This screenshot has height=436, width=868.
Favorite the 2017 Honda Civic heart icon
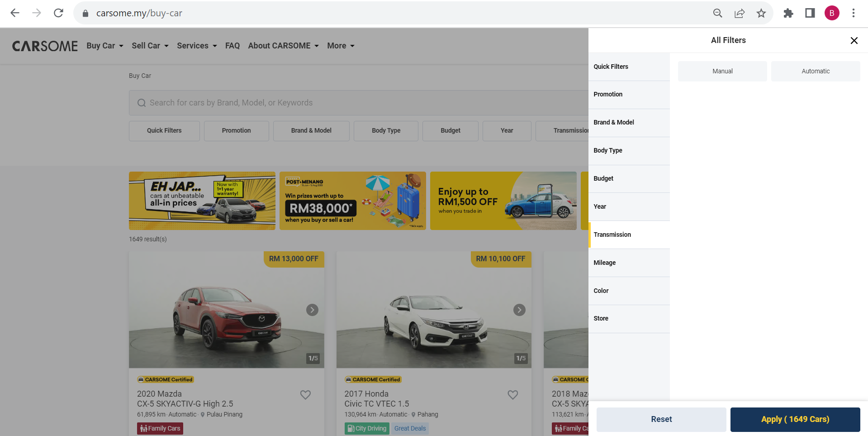(x=512, y=395)
